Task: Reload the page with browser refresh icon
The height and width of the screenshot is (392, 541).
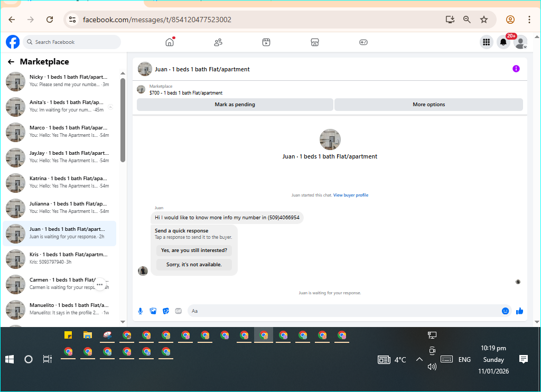Action: click(50, 20)
